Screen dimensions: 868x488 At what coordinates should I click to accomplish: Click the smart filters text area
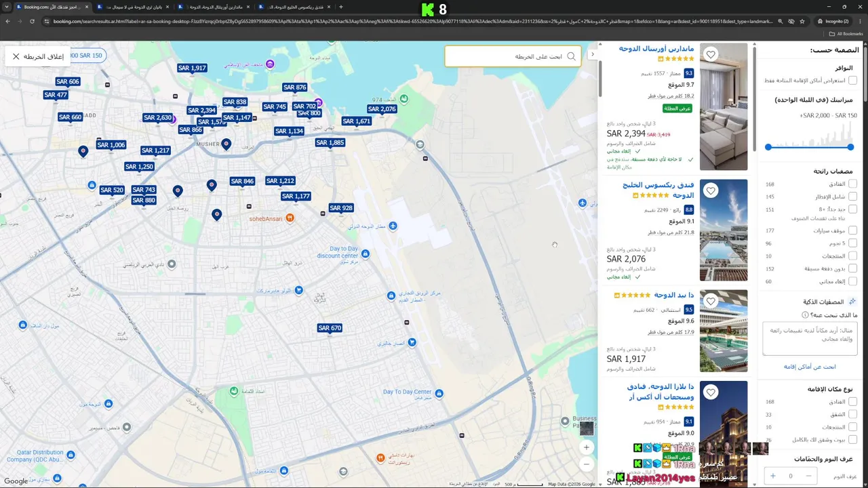click(x=810, y=338)
